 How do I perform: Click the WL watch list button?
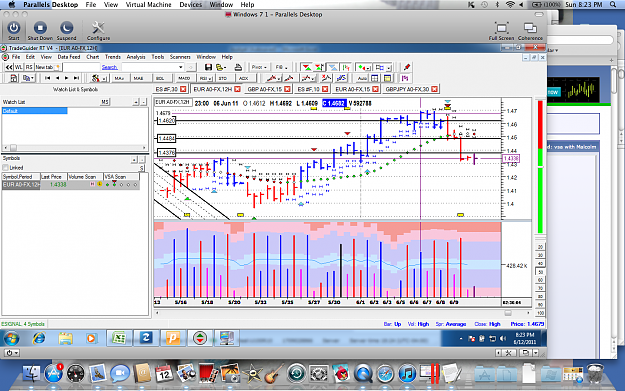[x=18, y=67]
